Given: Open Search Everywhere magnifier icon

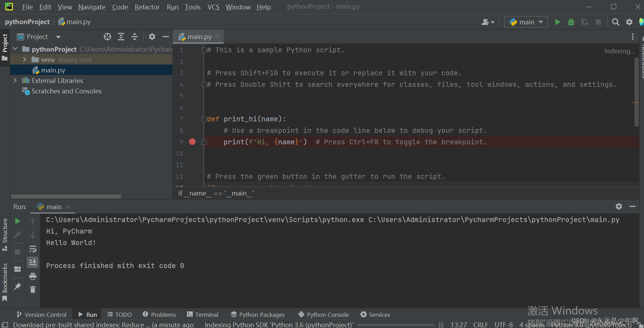Looking at the screenshot, I should [x=616, y=22].
